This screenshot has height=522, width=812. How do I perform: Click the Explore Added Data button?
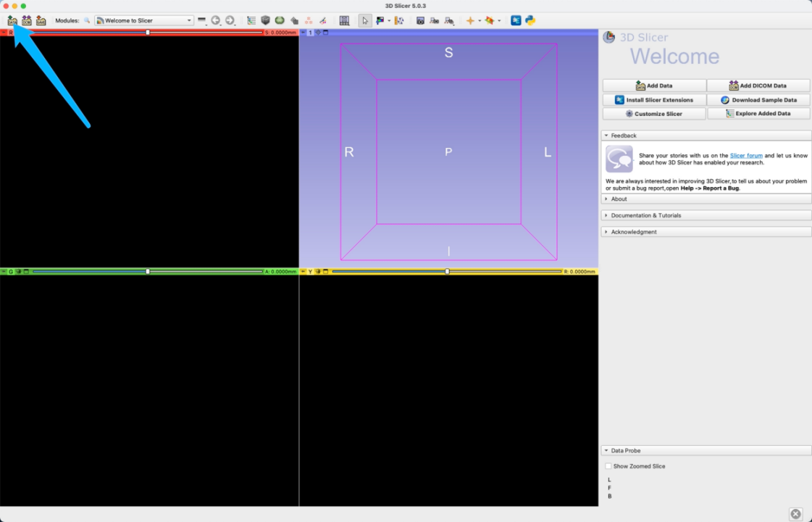[x=758, y=114]
